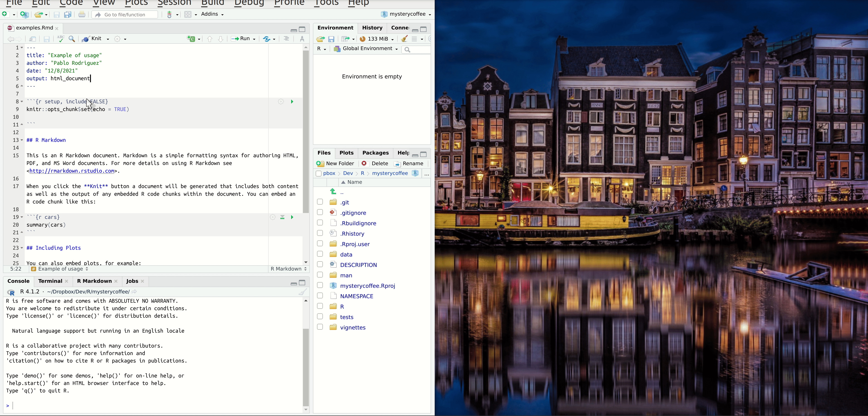Switch to visual markdown editor
Screen dimensions: 868x416
pyautogui.click(x=302, y=39)
